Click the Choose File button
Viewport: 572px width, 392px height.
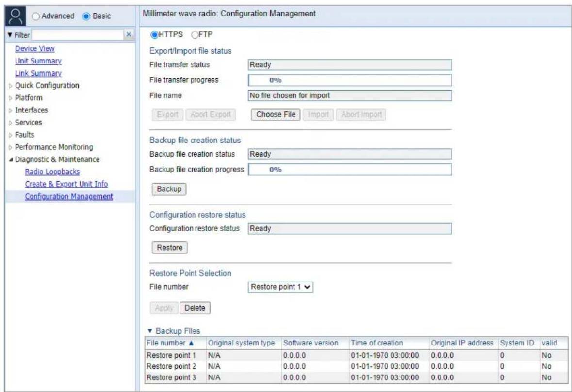tap(276, 114)
